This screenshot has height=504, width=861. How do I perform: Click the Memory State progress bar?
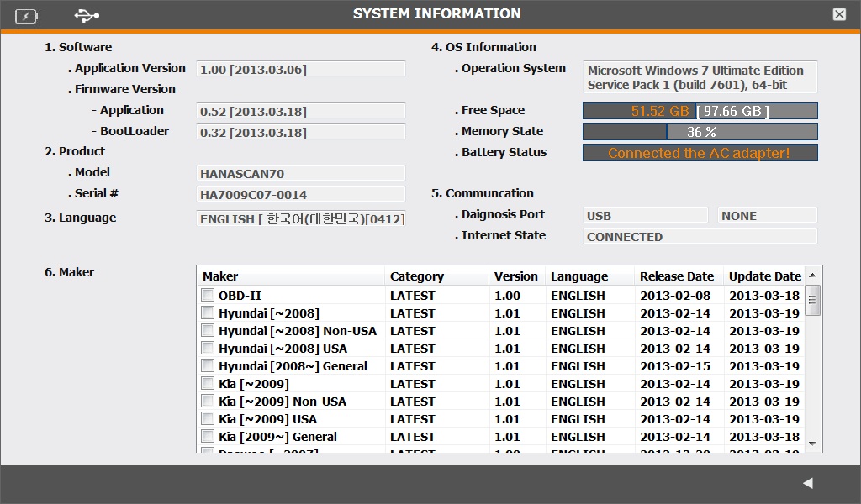pyautogui.click(x=700, y=132)
